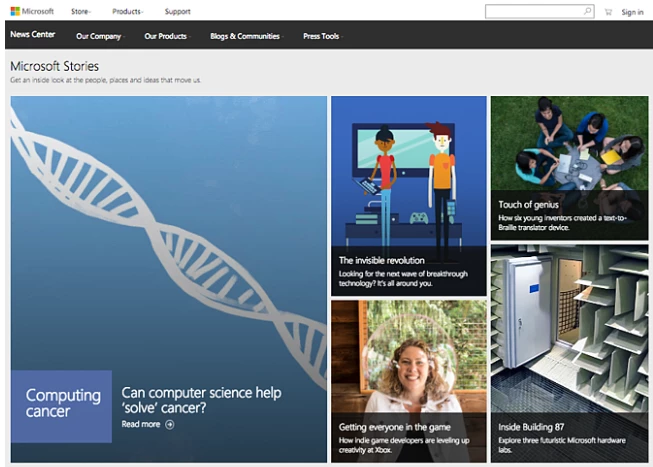Click the Read more arrow circle icon
Screen dimensions: 653x467
[x=169, y=424]
